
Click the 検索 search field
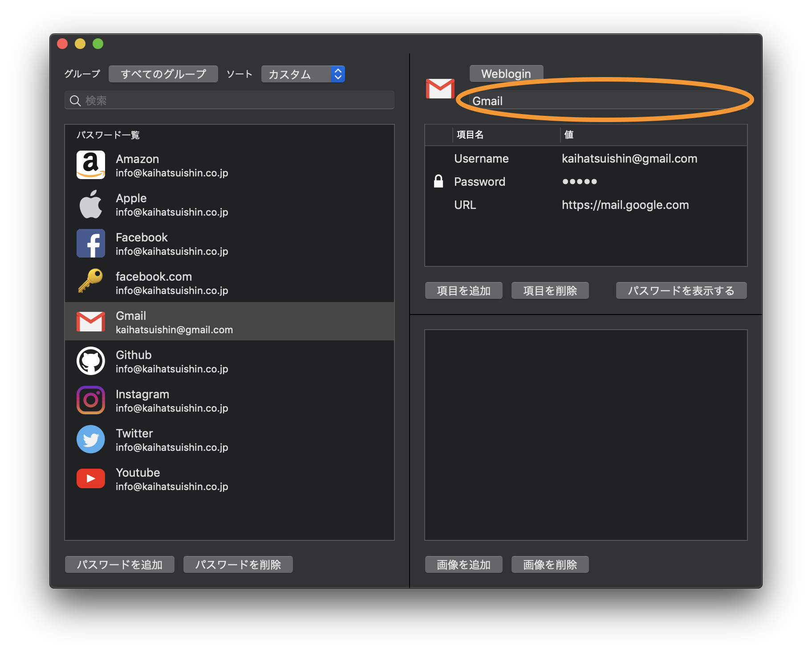pyautogui.click(x=229, y=100)
